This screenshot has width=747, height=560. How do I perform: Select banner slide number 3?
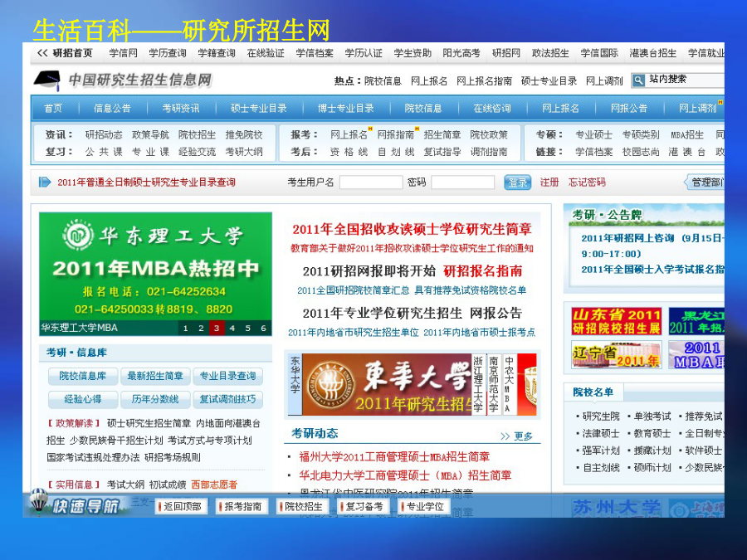click(217, 328)
